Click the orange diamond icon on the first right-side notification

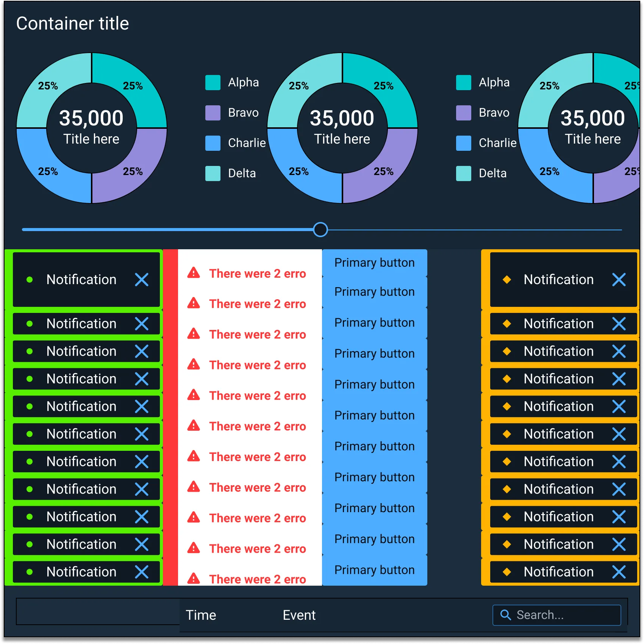[508, 279]
